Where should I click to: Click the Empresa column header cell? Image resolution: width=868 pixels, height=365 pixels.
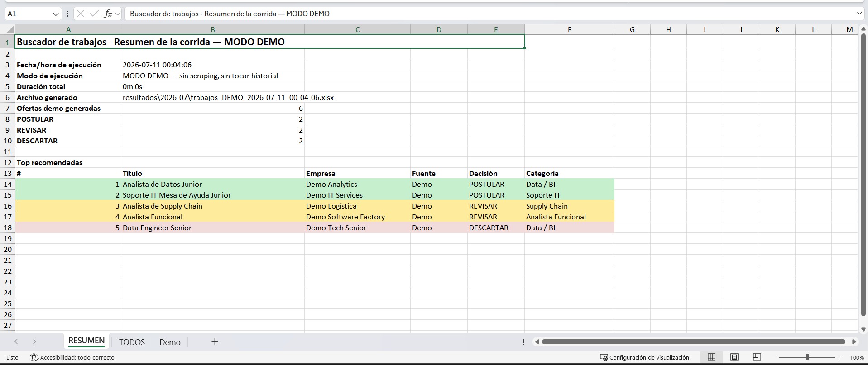point(358,173)
